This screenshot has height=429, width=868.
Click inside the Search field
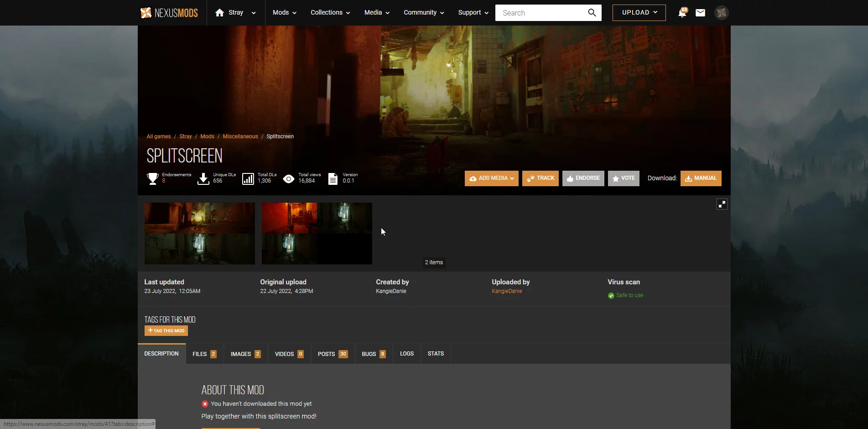(541, 13)
